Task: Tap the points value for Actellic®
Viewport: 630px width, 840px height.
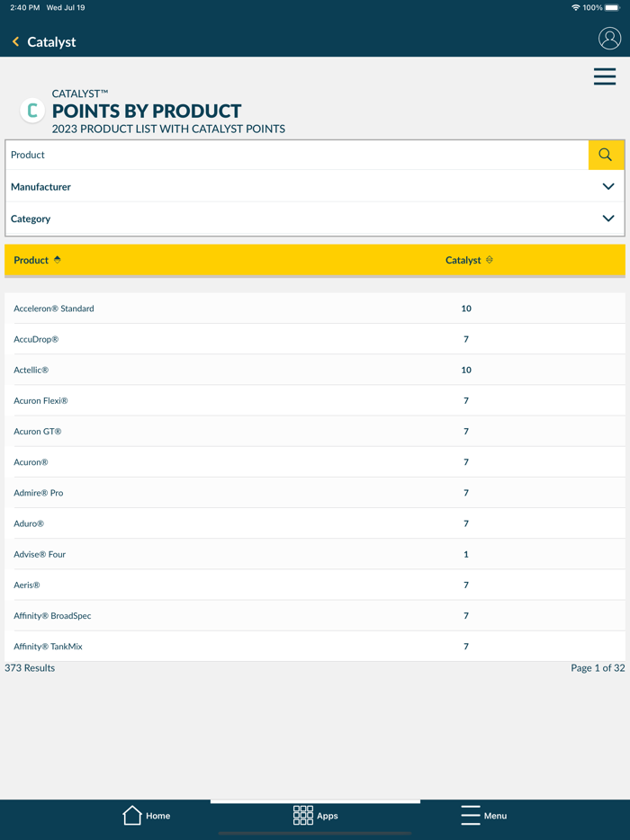Action: pyautogui.click(x=466, y=370)
